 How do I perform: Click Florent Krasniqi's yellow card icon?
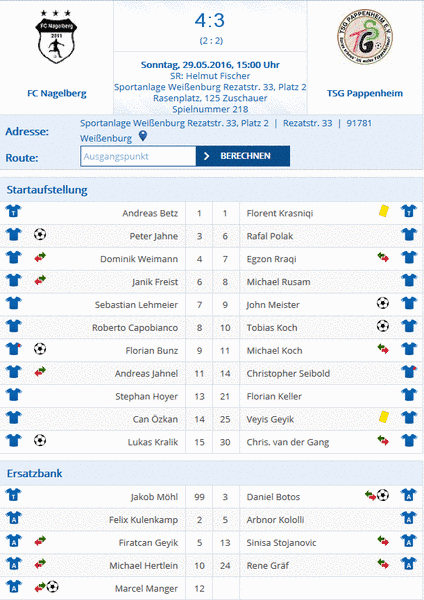383,211
